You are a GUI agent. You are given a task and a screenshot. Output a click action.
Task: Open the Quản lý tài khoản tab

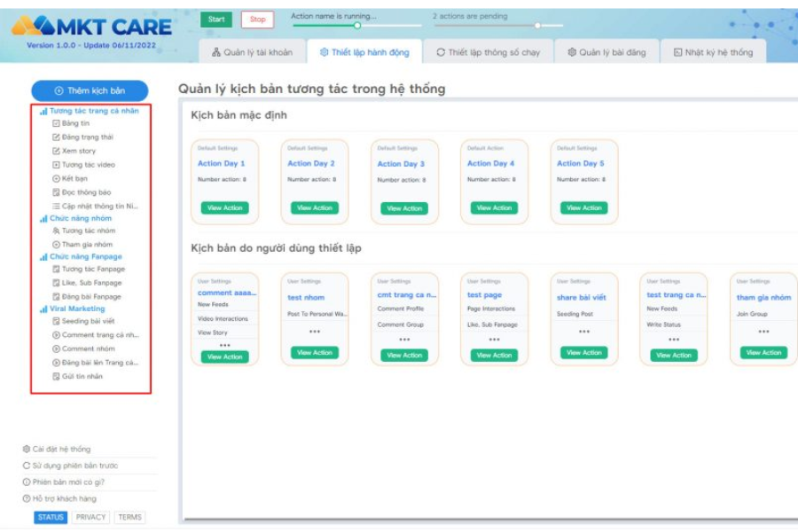pyautogui.click(x=252, y=52)
